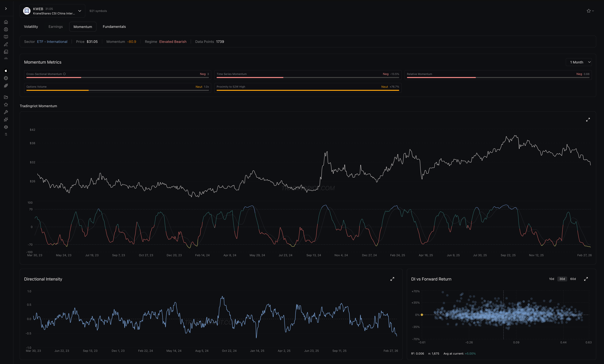Click the balance scales sidebar icon

(6, 127)
